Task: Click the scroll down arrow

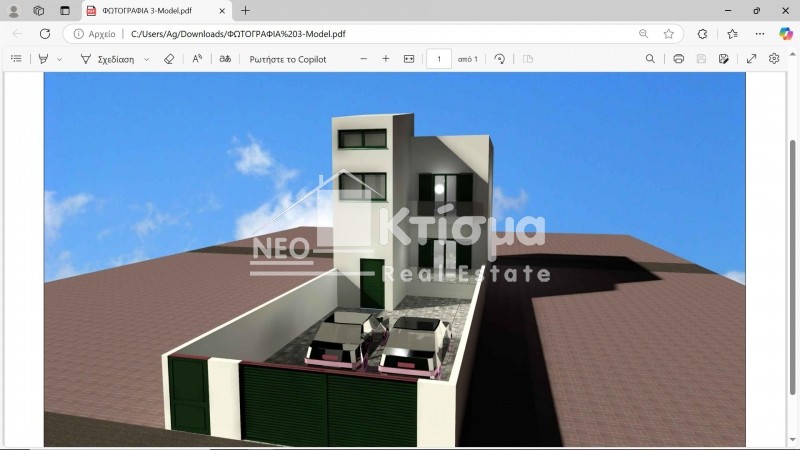Action: (792, 440)
